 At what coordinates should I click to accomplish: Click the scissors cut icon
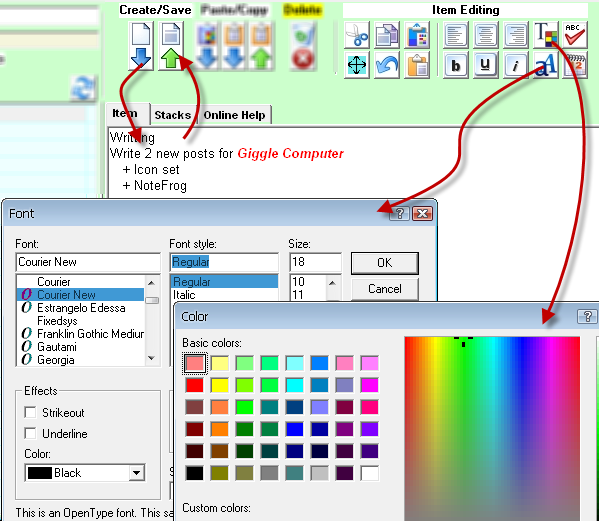pyautogui.click(x=357, y=35)
